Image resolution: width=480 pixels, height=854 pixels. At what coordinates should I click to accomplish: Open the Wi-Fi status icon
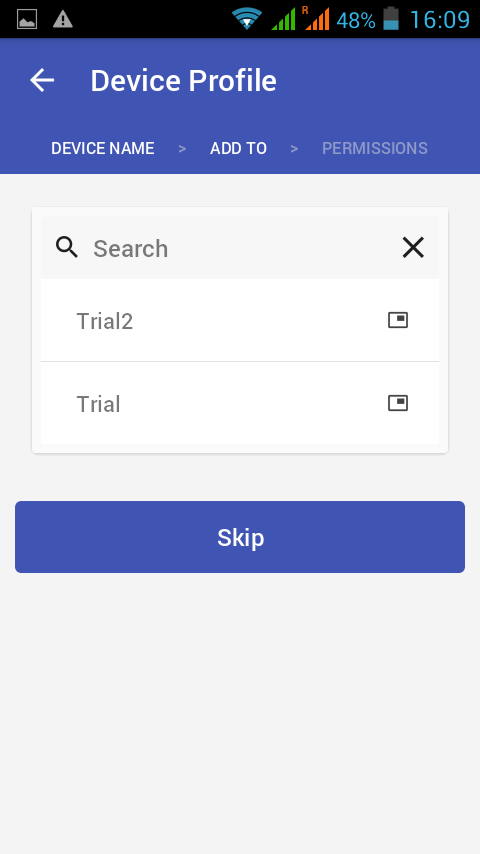pyautogui.click(x=247, y=19)
